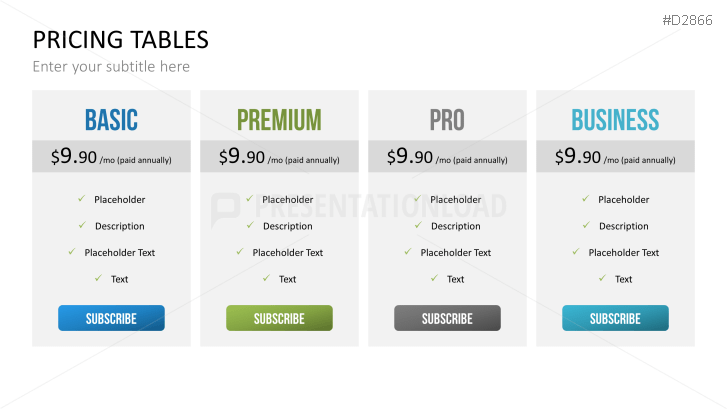
Task: Hit the gray Subscribe button under Pro
Action: click(x=447, y=318)
